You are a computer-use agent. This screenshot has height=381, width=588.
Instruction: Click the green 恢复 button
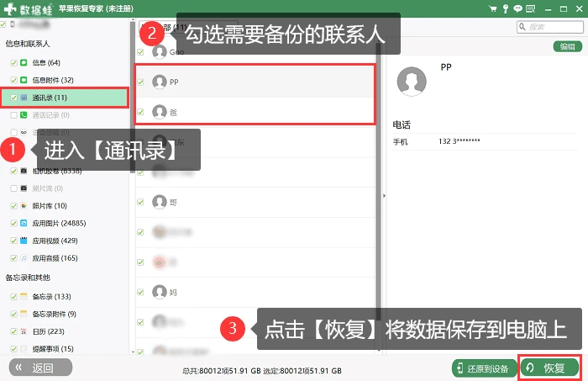coord(549,368)
